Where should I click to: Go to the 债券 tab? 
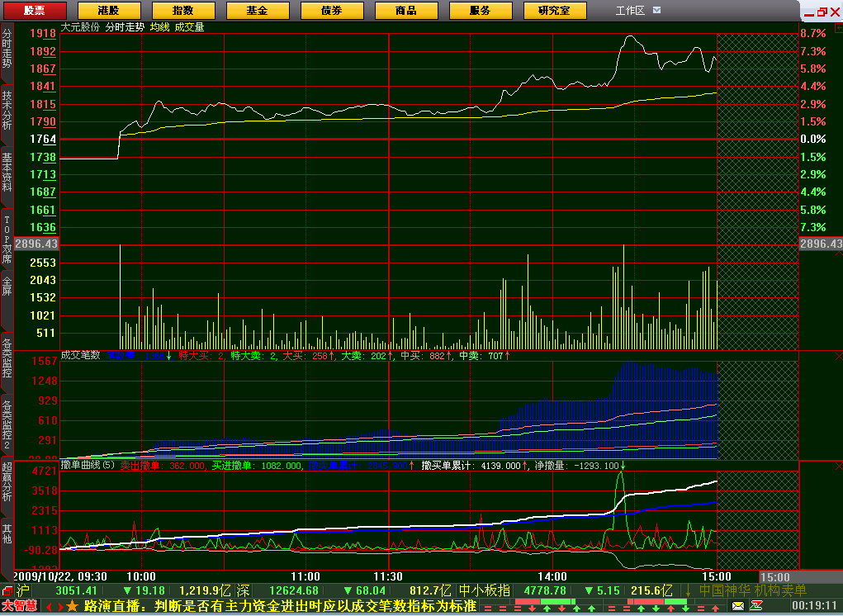(332, 11)
